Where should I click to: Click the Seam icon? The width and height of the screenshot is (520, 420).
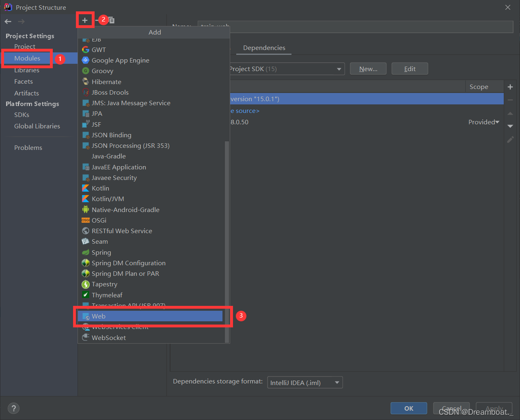(x=86, y=241)
